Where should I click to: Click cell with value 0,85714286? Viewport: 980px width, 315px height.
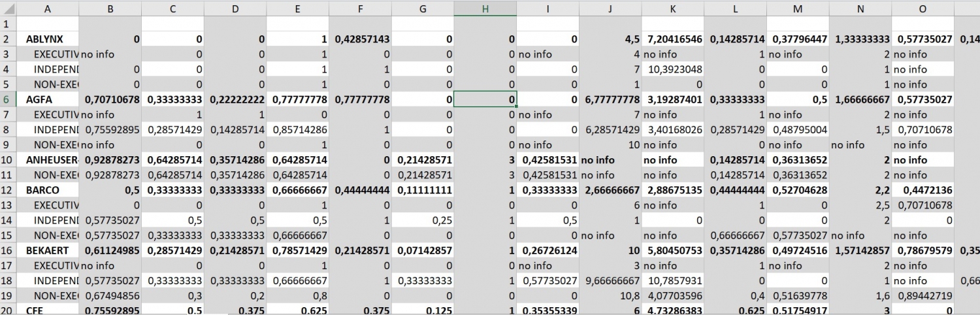pos(298,129)
